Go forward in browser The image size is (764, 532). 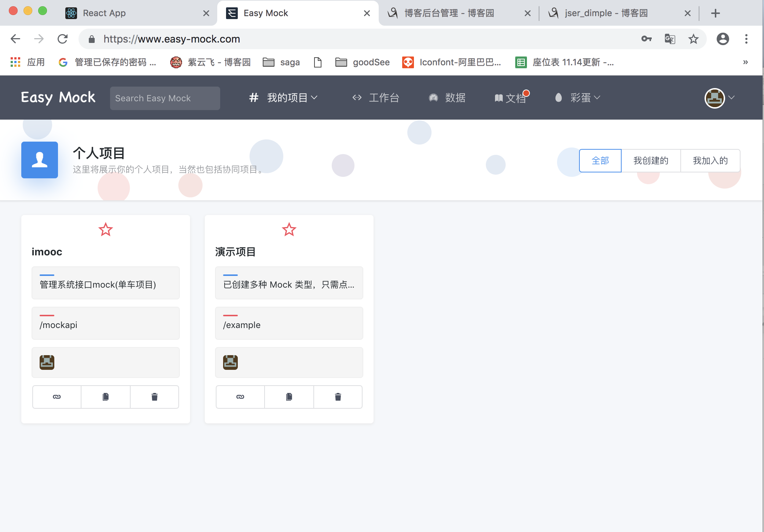coord(39,39)
